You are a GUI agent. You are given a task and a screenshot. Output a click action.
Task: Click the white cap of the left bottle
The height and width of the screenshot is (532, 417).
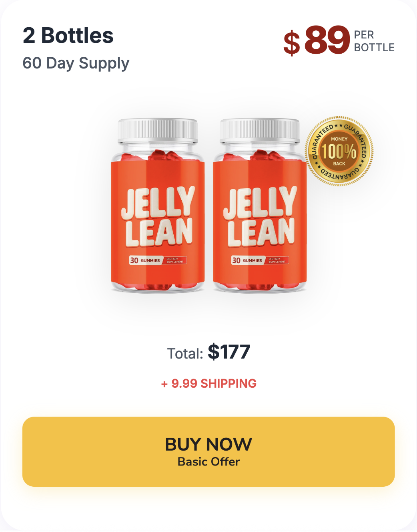click(x=158, y=130)
